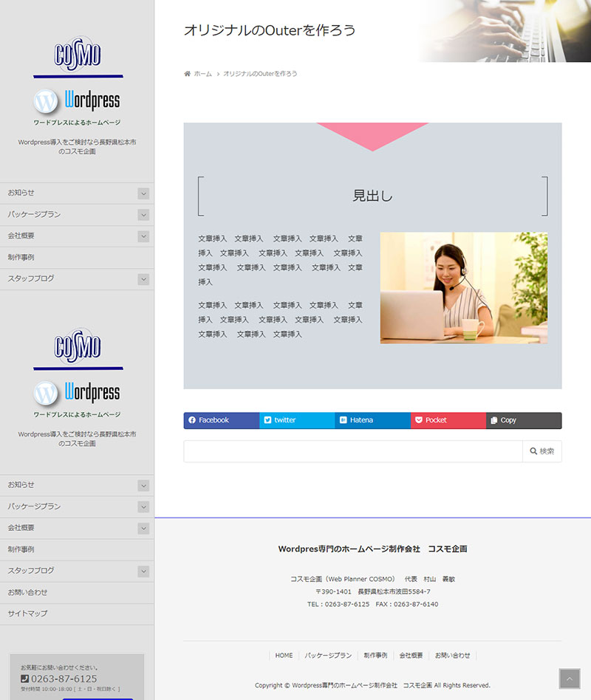Open サイトマップ in the sidebar menu
The height and width of the screenshot is (700, 591).
28,614
